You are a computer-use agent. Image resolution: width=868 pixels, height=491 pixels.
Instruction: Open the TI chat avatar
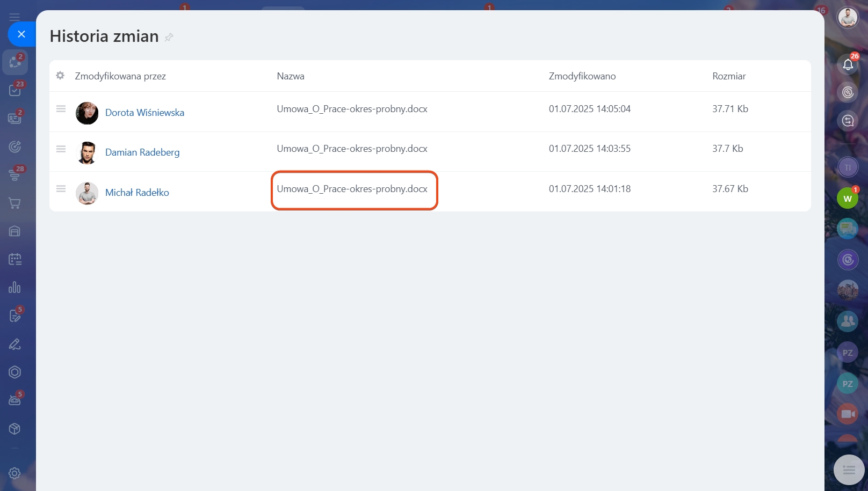tap(848, 167)
